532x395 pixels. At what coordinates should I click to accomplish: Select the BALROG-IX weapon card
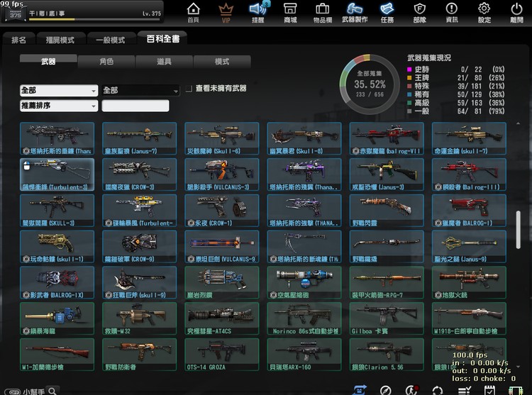pos(57,282)
